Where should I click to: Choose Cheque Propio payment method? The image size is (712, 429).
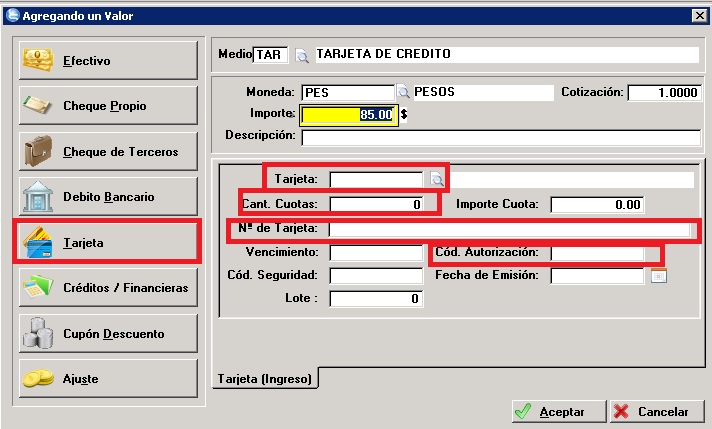pyautogui.click(x=108, y=106)
